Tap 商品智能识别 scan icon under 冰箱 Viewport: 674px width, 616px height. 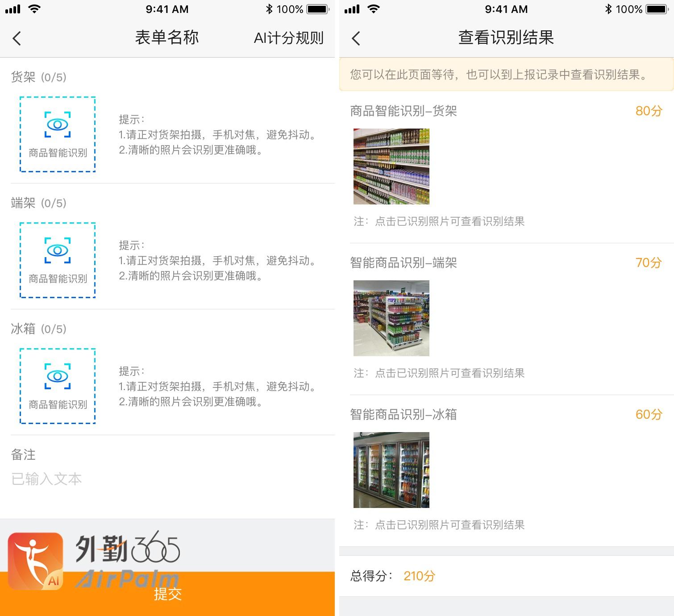tap(58, 386)
